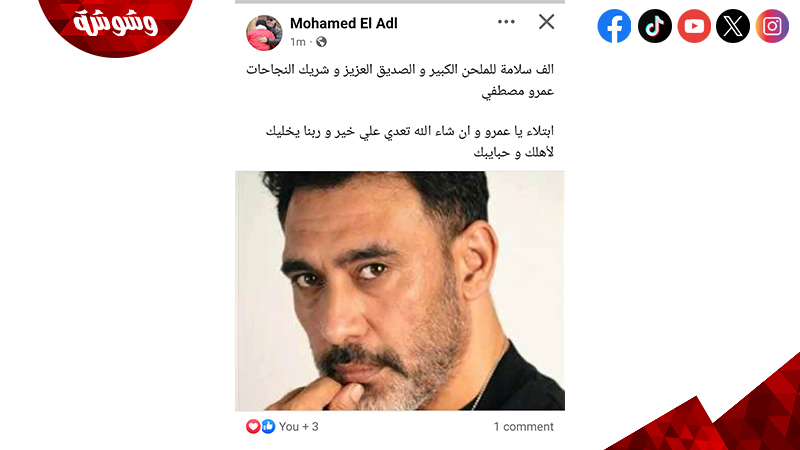The image size is (800, 450).
Task: Click the red Arabic site logo
Action: coord(116,24)
